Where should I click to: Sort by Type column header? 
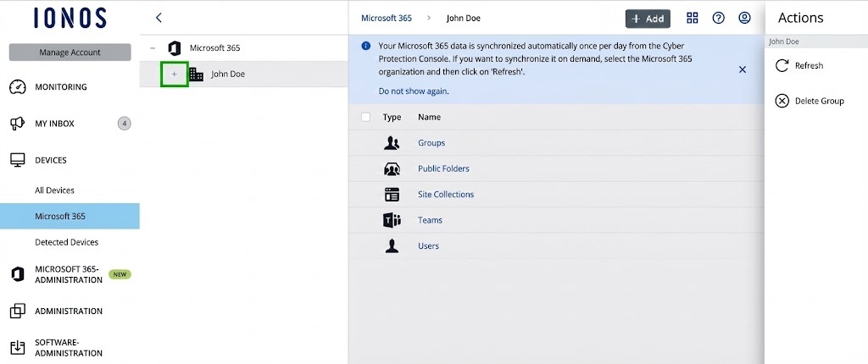[x=392, y=118]
